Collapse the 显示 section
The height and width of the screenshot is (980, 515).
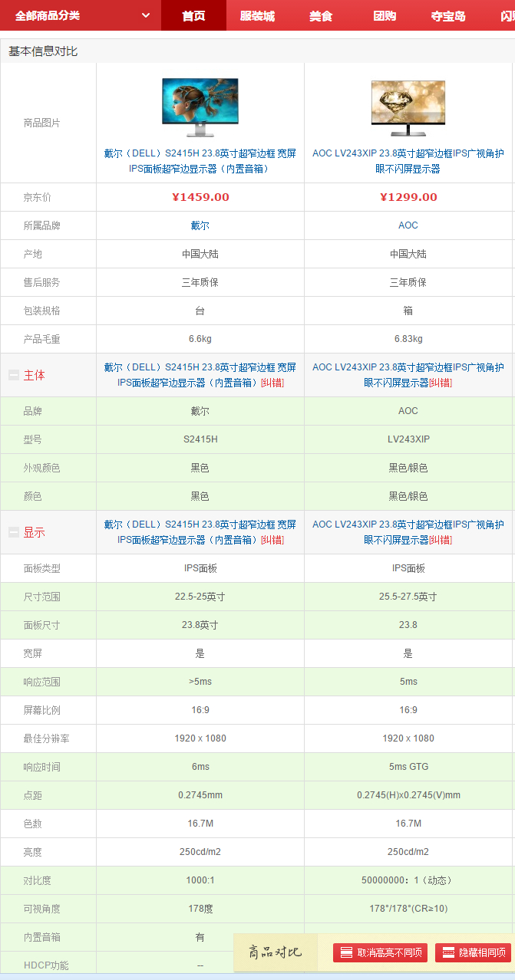pos(14,532)
